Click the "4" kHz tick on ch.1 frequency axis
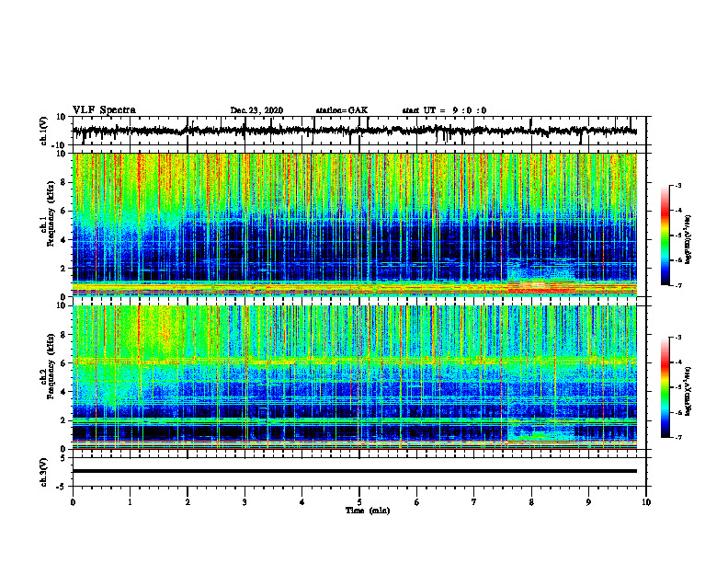Screen dimensions: 728x563 coord(64,240)
